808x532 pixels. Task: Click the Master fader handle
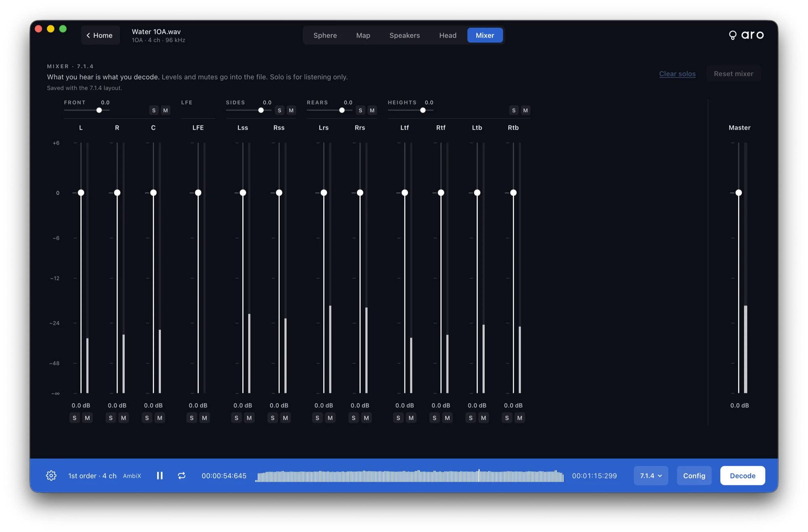pyautogui.click(x=739, y=193)
